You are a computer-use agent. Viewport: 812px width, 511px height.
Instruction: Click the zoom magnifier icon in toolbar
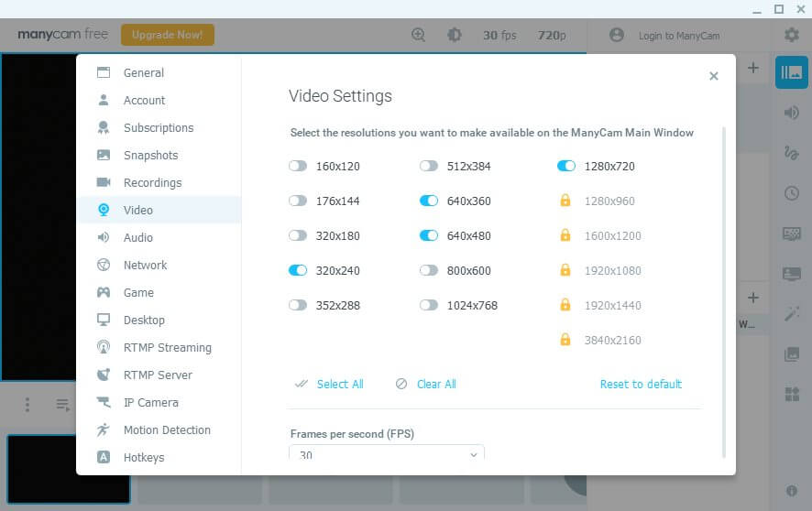click(419, 35)
